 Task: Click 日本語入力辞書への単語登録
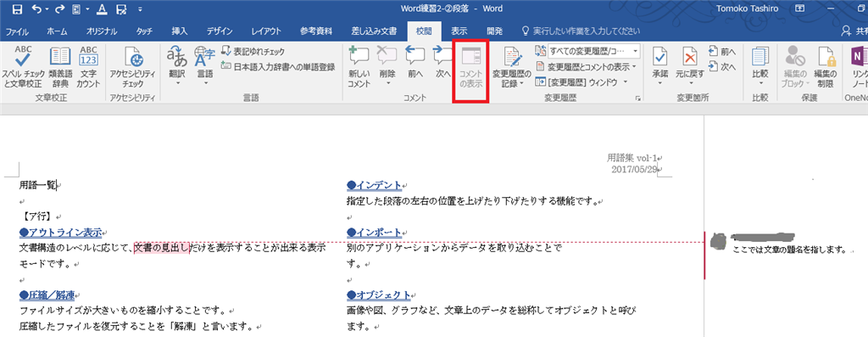click(278, 66)
